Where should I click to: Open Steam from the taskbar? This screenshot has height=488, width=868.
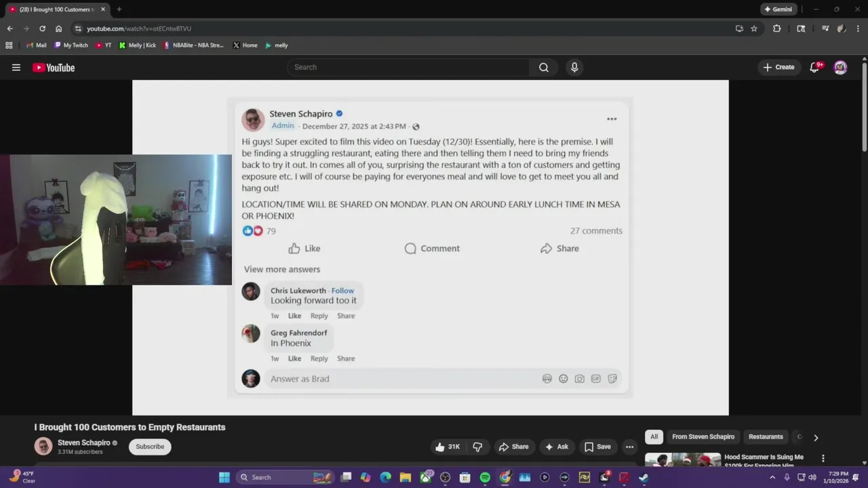pos(644,477)
